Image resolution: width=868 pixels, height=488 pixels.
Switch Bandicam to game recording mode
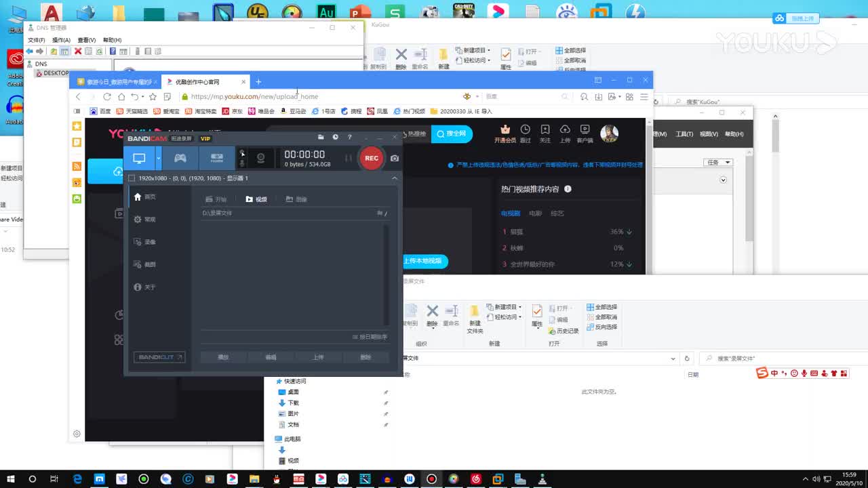point(180,157)
